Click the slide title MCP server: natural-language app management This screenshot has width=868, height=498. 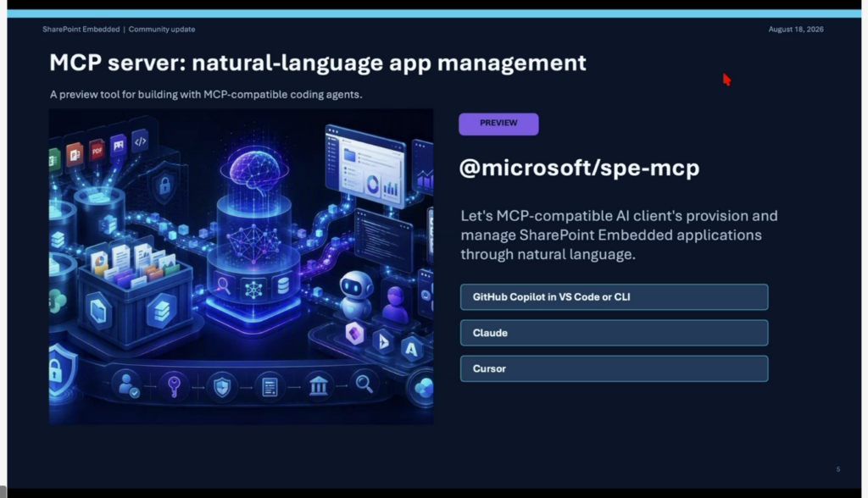tap(318, 63)
